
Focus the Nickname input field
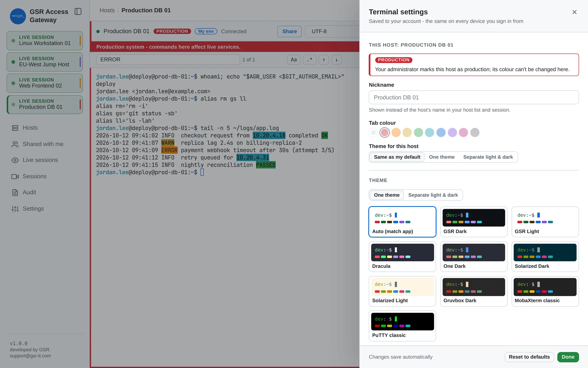(x=474, y=97)
